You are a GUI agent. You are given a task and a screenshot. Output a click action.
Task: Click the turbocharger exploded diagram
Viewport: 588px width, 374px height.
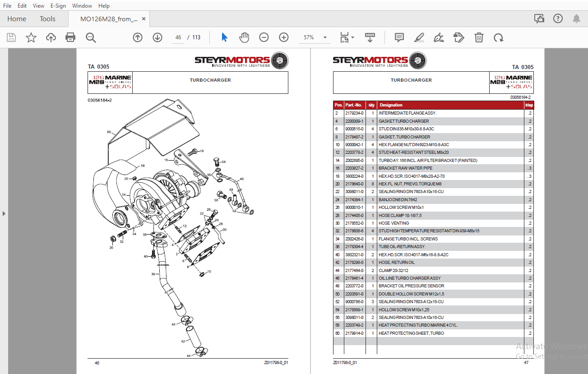pos(174,228)
